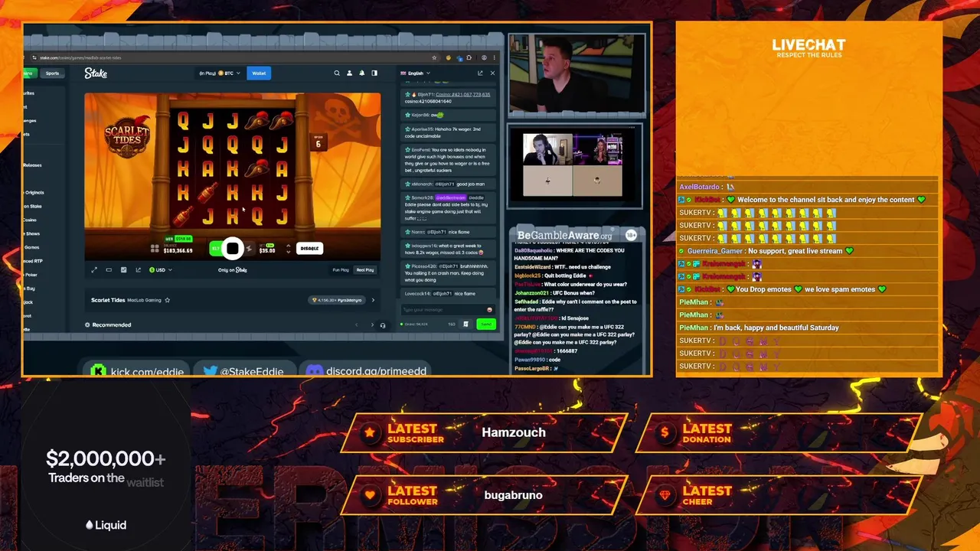Image resolution: width=980 pixels, height=551 pixels.
Task: Select the secondary video feed thumbnail
Action: click(x=574, y=165)
